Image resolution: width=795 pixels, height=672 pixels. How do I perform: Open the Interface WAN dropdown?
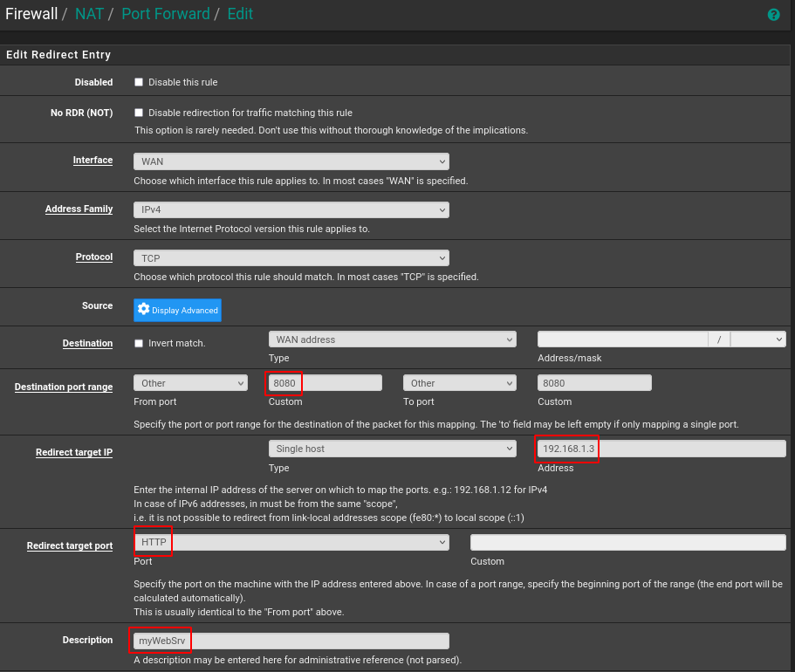(291, 161)
